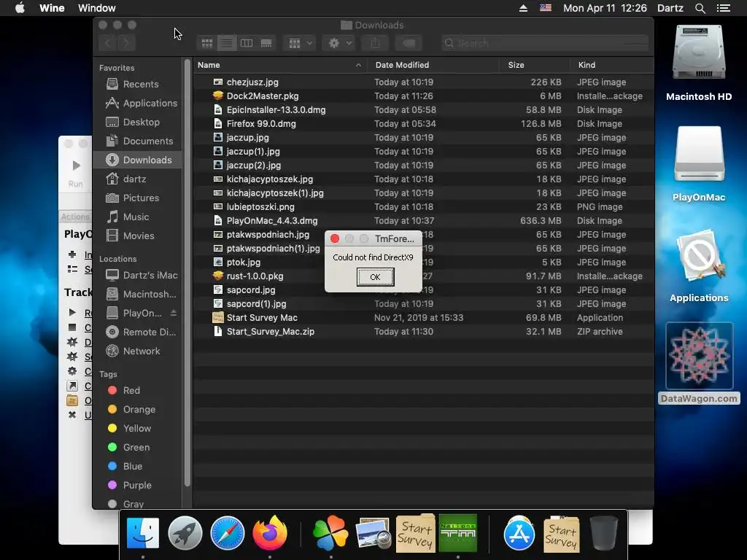Go forward in Finder navigation

[127, 43]
